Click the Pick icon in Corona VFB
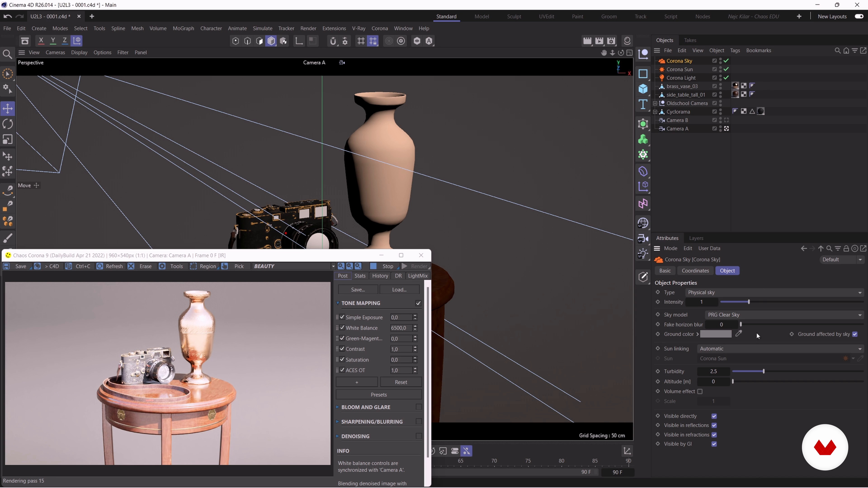Image resolution: width=868 pixels, height=488 pixels. point(225,266)
